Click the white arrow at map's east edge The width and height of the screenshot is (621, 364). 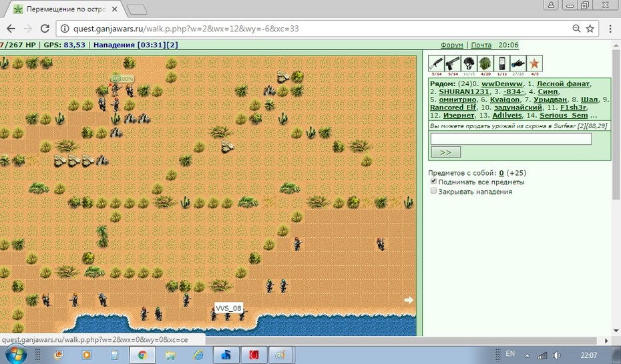[x=409, y=300]
